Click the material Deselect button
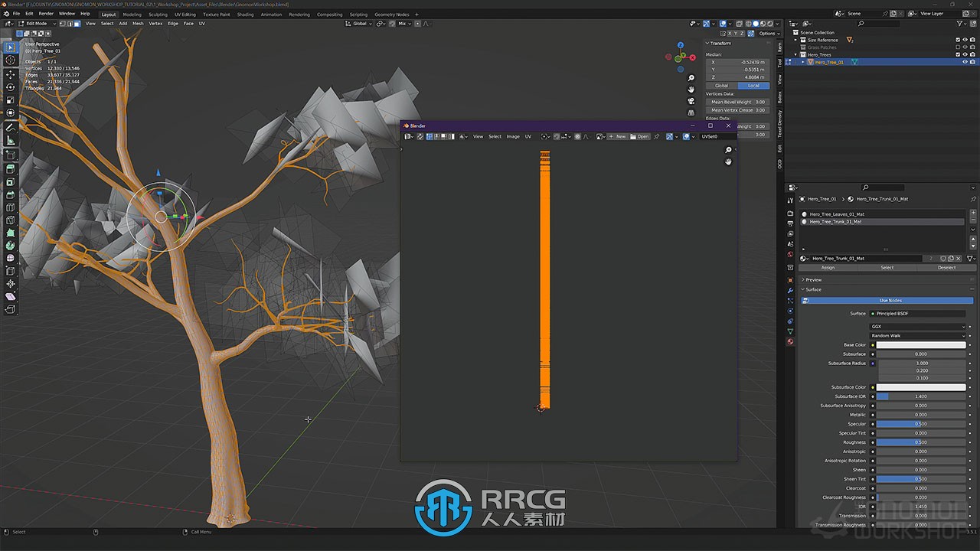This screenshot has height=551, width=980. [946, 268]
